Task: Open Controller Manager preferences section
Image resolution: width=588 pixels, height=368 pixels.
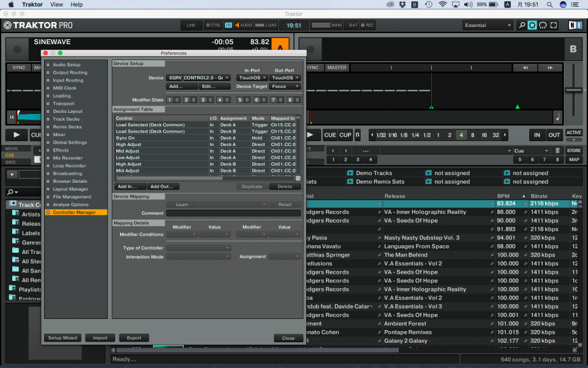Action: click(x=76, y=212)
